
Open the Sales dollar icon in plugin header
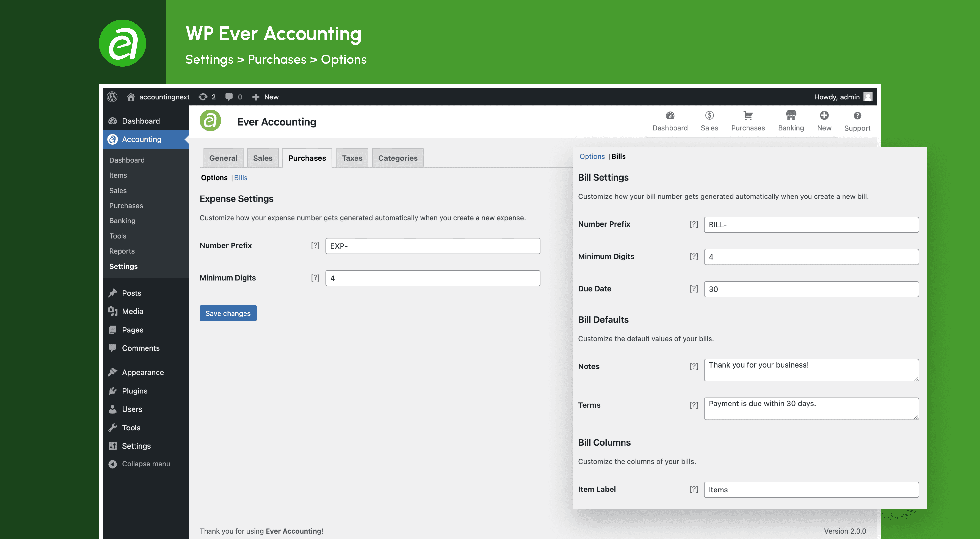(x=709, y=115)
